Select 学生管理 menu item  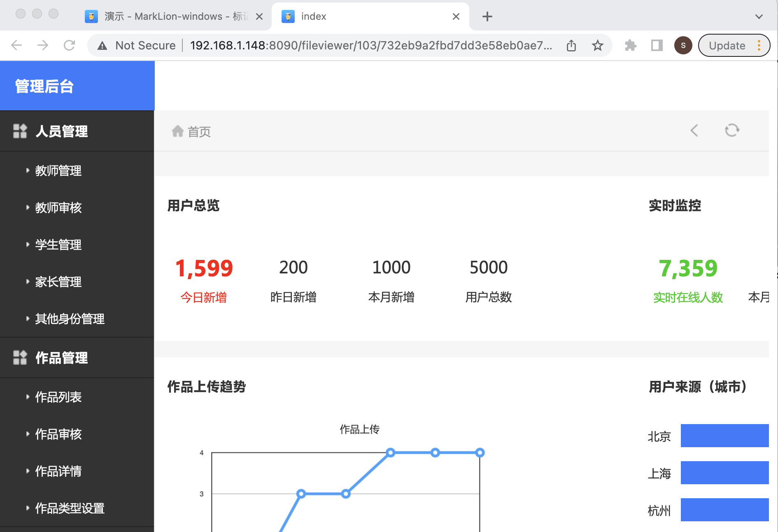click(x=58, y=245)
